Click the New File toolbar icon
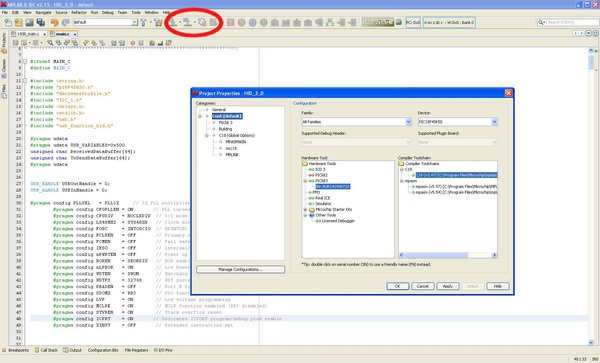Viewport: 600px width, 363px height. click(x=8, y=23)
